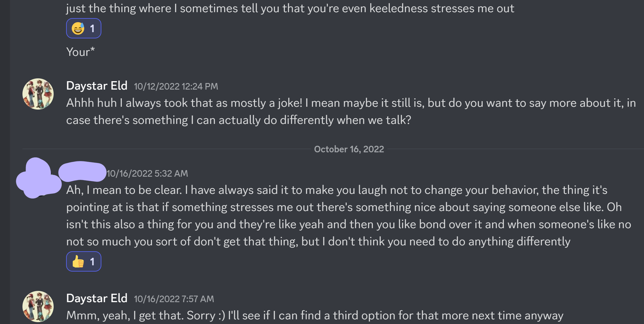Click the count on the thumbs-up reaction
The height and width of the screenshot is (324, 644).
tap(92, 262)
